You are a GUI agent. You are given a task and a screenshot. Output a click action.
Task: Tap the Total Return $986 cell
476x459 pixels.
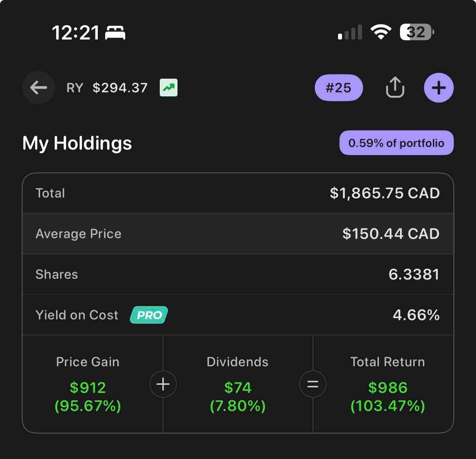point(387,384)
